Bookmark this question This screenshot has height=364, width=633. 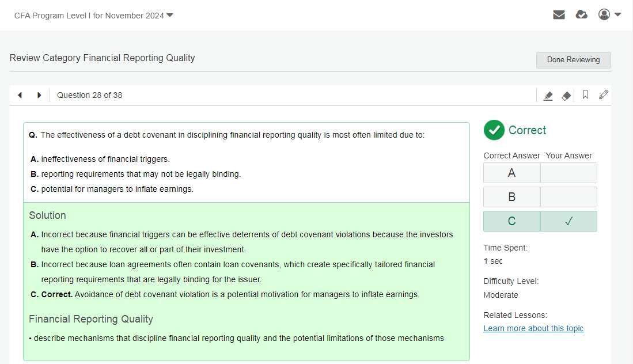(585, 95)
